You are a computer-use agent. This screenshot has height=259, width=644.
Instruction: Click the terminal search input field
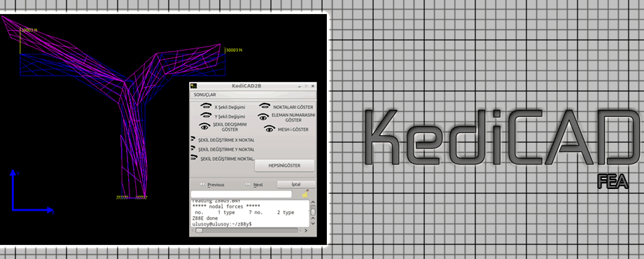point(241,194)
